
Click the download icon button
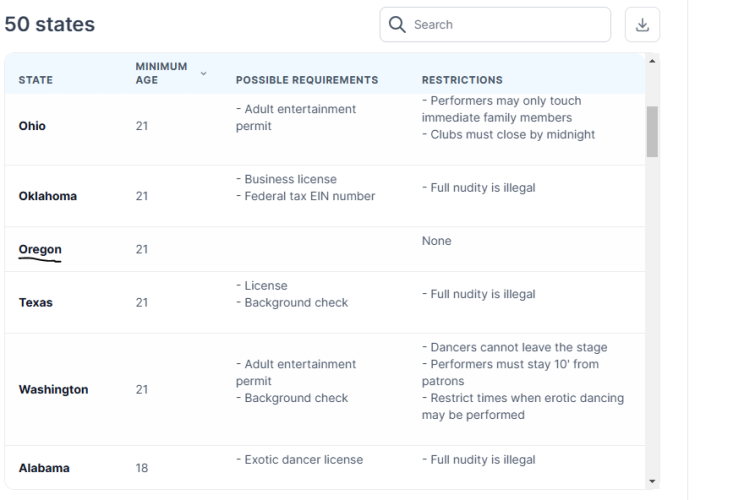point(642,25)
